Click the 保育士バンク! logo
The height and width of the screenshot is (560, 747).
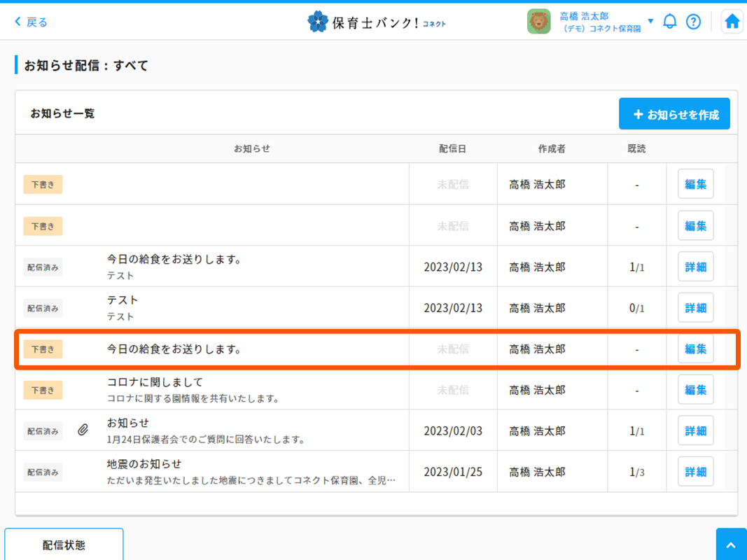click(377, 22)
